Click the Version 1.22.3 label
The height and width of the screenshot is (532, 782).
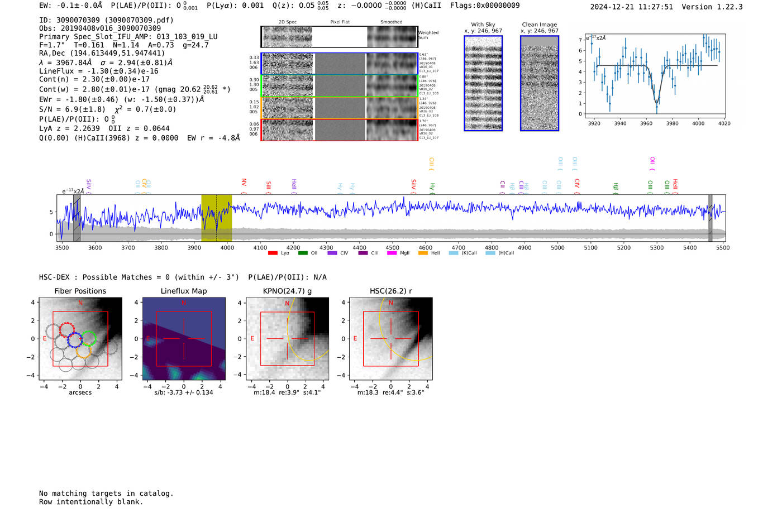(712, 7)
